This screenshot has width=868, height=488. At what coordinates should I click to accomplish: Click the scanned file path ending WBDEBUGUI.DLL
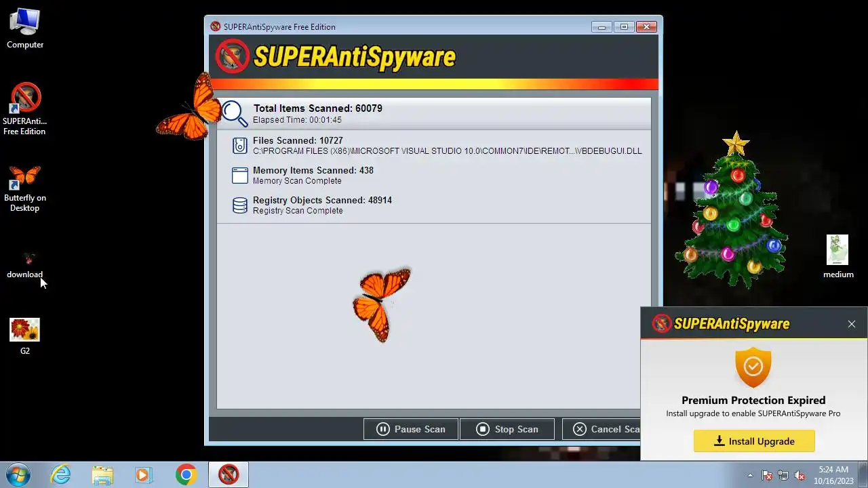[x=448, y=151]
